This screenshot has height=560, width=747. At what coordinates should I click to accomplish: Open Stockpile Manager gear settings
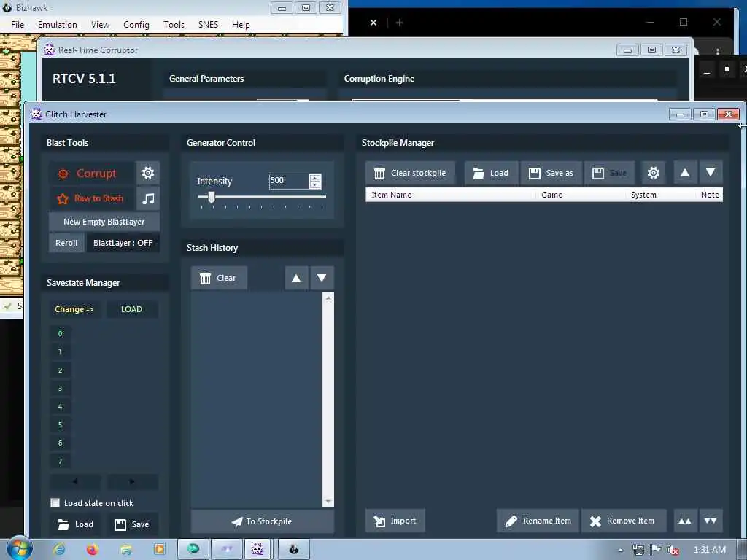tap(654, 173)
